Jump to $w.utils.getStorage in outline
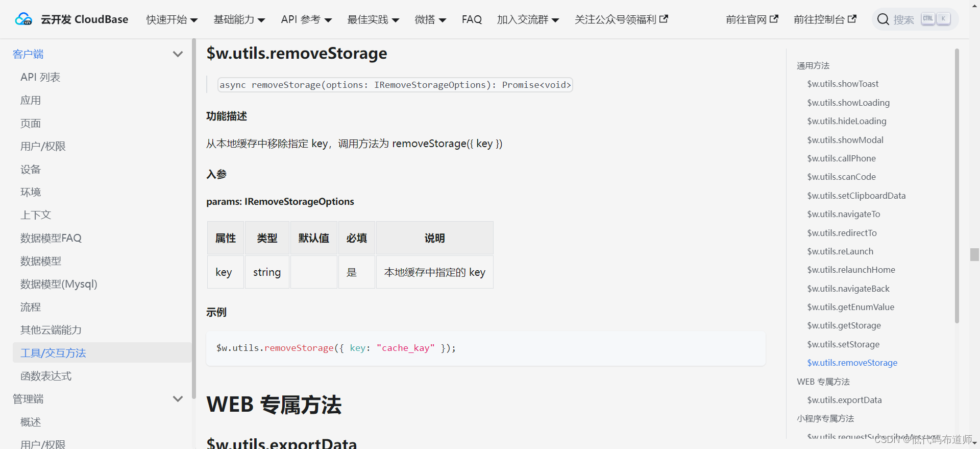 point(844,325)
